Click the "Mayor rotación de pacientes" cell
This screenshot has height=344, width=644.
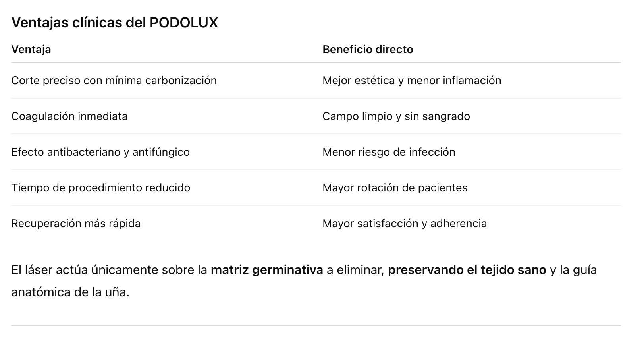pos(395,188)
